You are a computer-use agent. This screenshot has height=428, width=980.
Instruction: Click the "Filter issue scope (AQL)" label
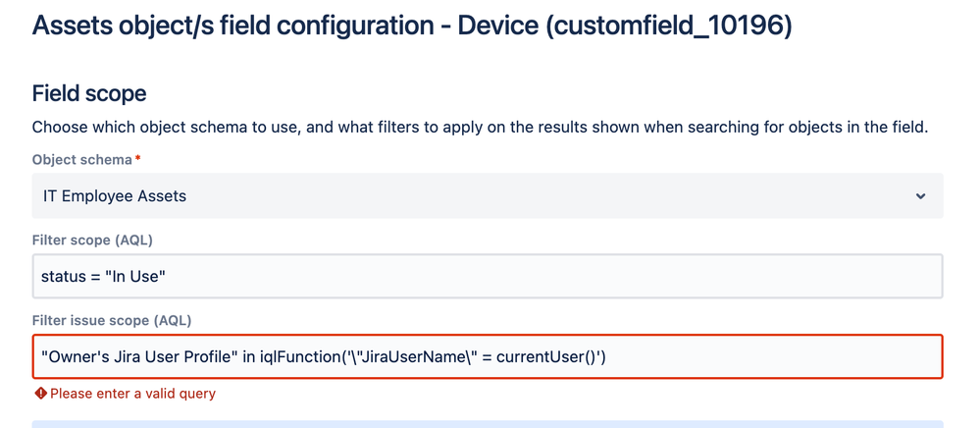coord(112,320)
